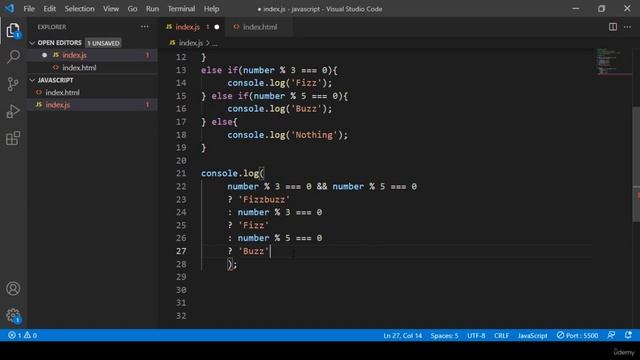Click Port : 5500 live server indicator
Viewport: 640px width, 360px height.
coord(577,335)
